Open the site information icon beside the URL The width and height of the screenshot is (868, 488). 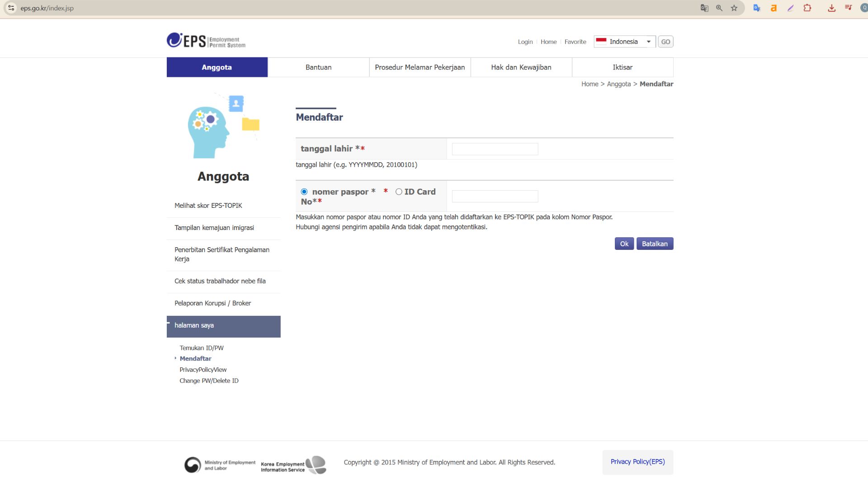pyautogui.click(x=11, y=8)
